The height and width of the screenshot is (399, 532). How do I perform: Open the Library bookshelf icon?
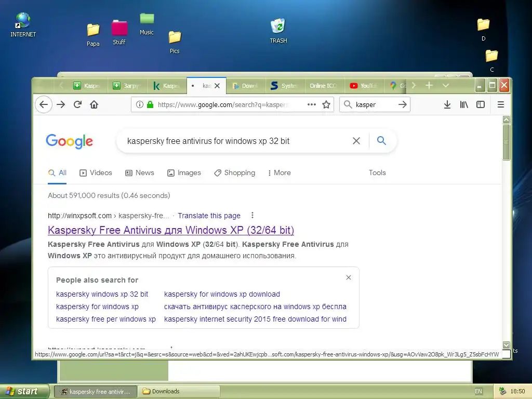(464, 104)
